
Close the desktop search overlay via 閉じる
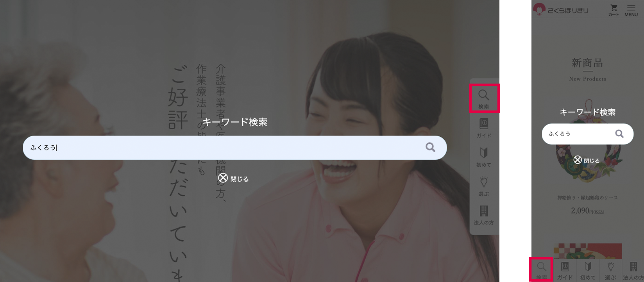pyautogui.click(x=233, y=178)
